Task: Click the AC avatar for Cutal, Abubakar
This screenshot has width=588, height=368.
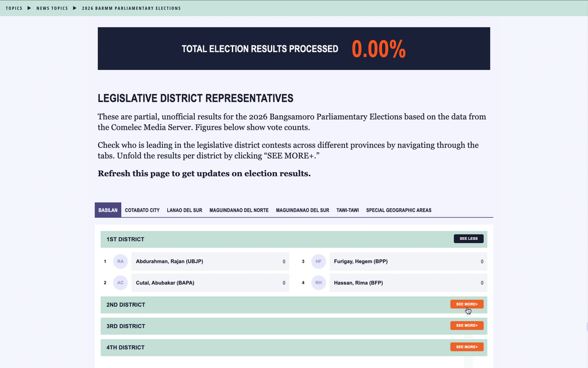Action: 121,283
